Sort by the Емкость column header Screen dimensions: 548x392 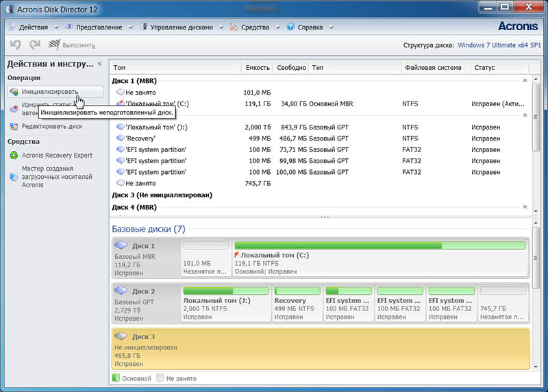pyautogui.click(x=258, y=67)
